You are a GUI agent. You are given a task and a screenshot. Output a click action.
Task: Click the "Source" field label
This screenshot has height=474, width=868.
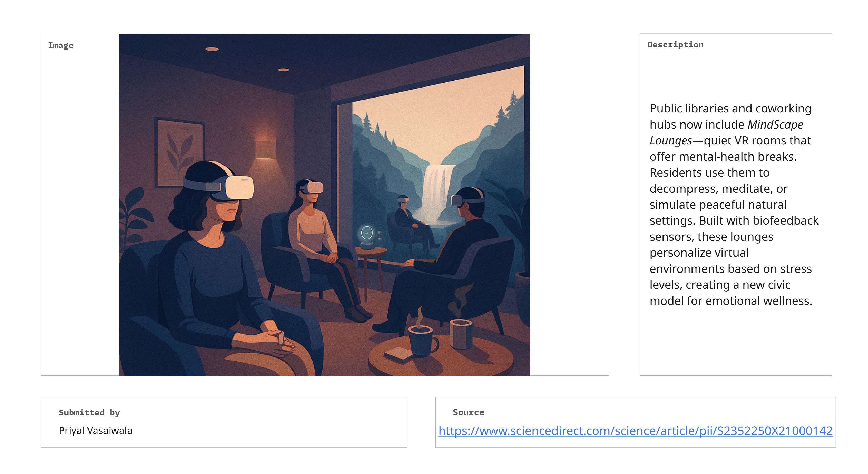point(468,412)
